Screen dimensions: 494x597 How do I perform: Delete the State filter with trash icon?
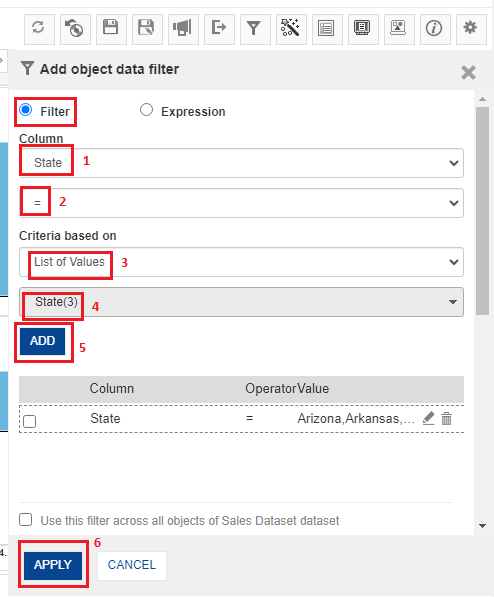[x=446, y=418]
